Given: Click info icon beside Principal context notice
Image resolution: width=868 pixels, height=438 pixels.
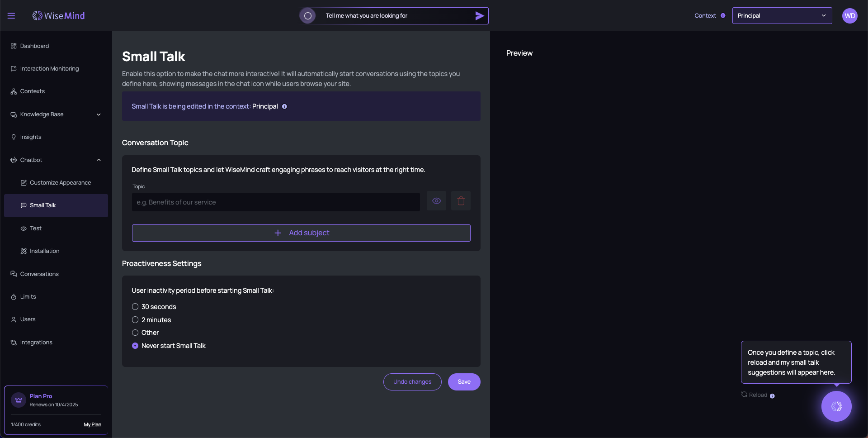Looking at the screenshot, I should (284, 106).
